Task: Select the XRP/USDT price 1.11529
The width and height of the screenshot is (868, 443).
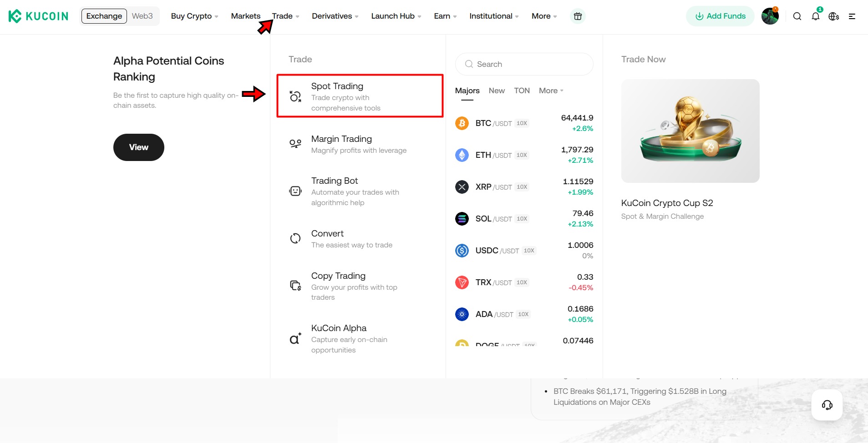Action: pos(578,181)
